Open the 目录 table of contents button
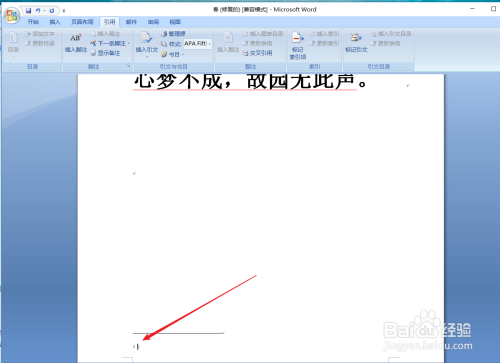This screenshot has width=500, height=363. coord(13,43)
